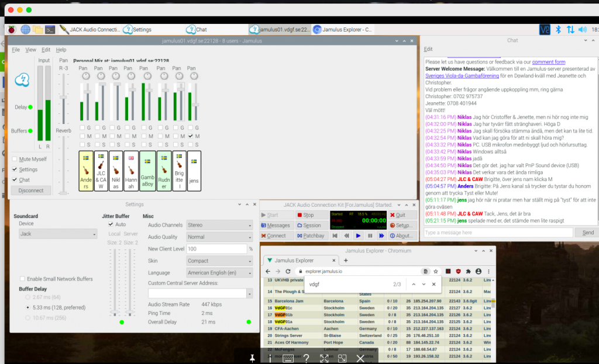599x364 pixels.
Task: Click the Reverb slider in Jamulus
Action: tap(63, 165)
